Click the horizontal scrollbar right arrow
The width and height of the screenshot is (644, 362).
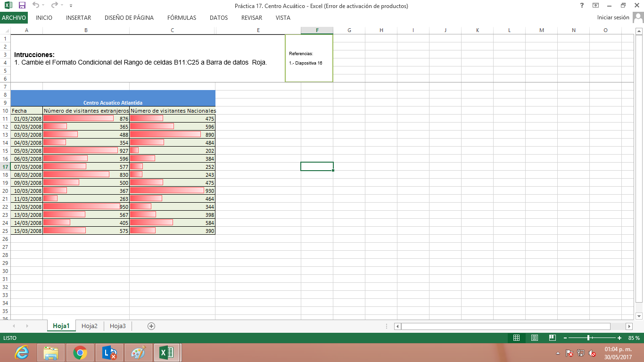click(x=629, y=326)
